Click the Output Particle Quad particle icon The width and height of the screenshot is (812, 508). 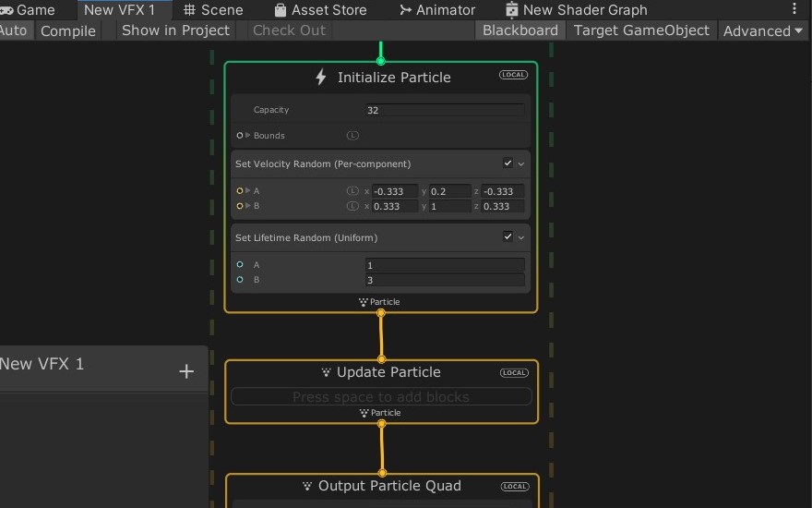(307, 486)
